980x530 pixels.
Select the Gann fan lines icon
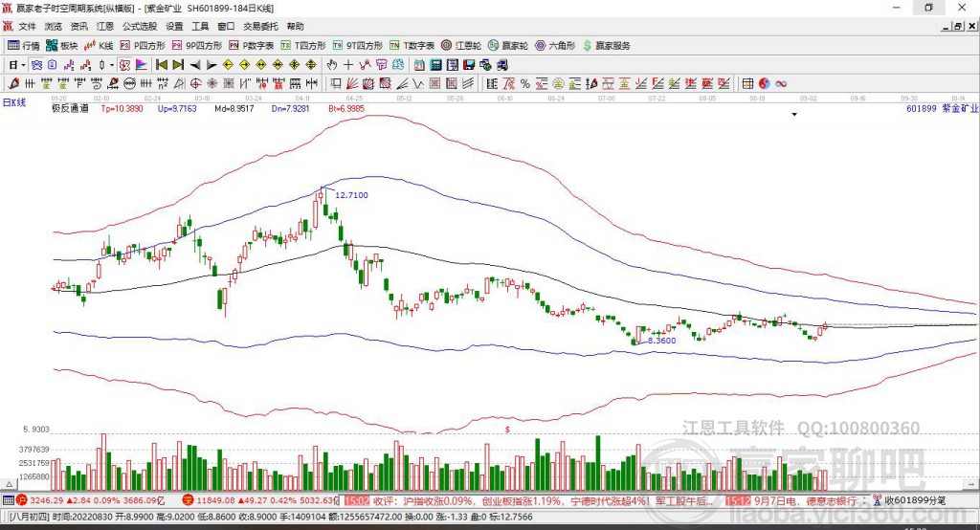tap(352, 83)
